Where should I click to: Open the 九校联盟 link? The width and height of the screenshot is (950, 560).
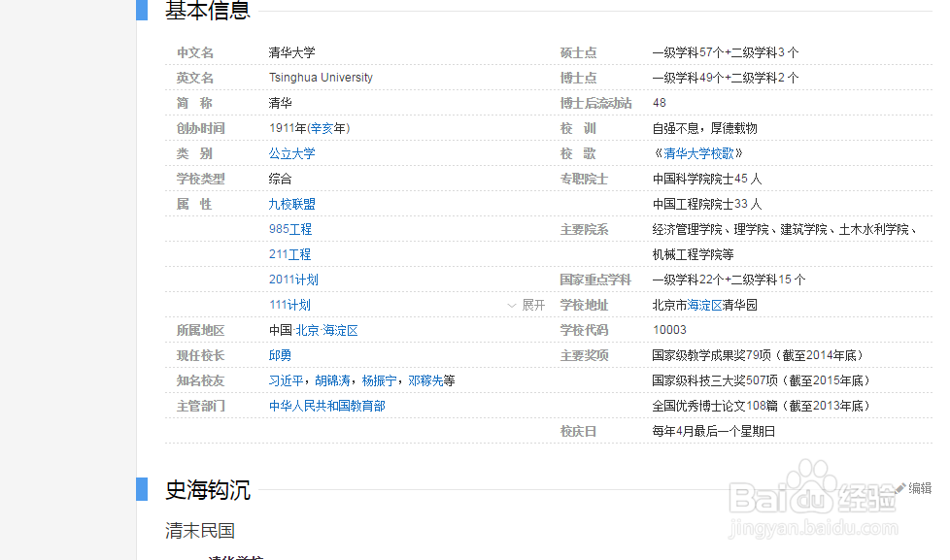pyautogui.click(x=292, y=204)
